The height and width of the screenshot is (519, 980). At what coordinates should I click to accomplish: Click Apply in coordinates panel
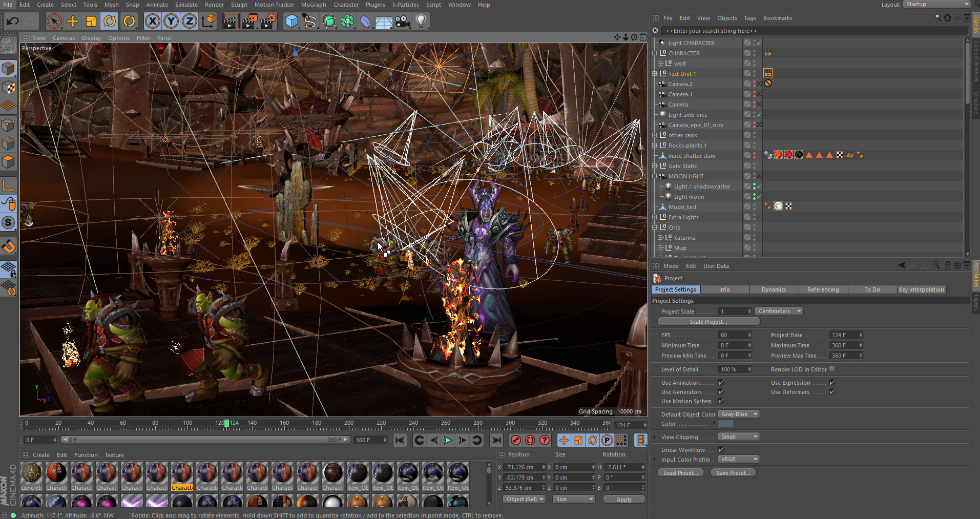click(x=624, y=500)
